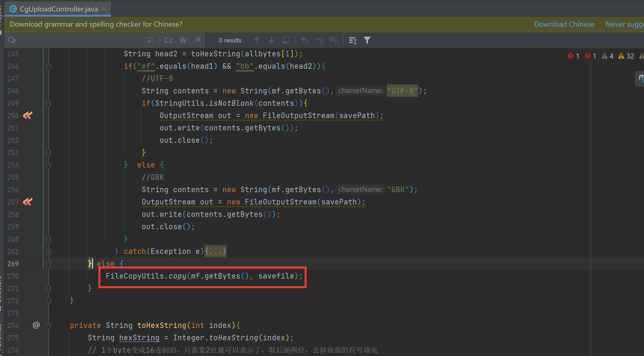The image size is (644, 356).
Task: Click the Download Chinese link
Action: 564,24
